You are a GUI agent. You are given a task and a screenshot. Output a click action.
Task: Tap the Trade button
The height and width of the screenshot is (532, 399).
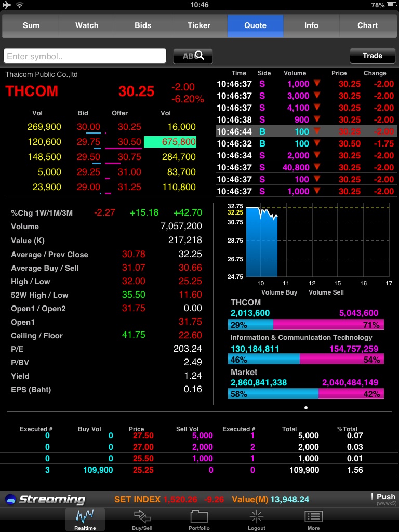[372, 56]
